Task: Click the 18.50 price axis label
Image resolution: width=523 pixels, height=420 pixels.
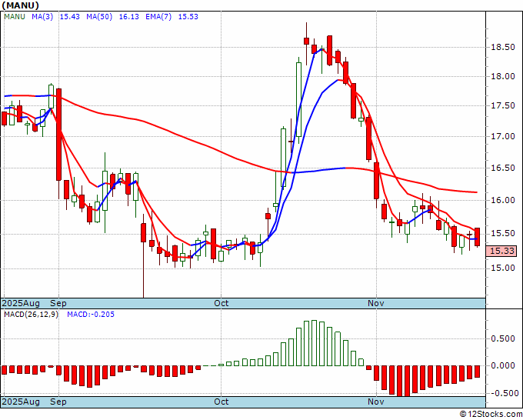Action: coord(503,47)
